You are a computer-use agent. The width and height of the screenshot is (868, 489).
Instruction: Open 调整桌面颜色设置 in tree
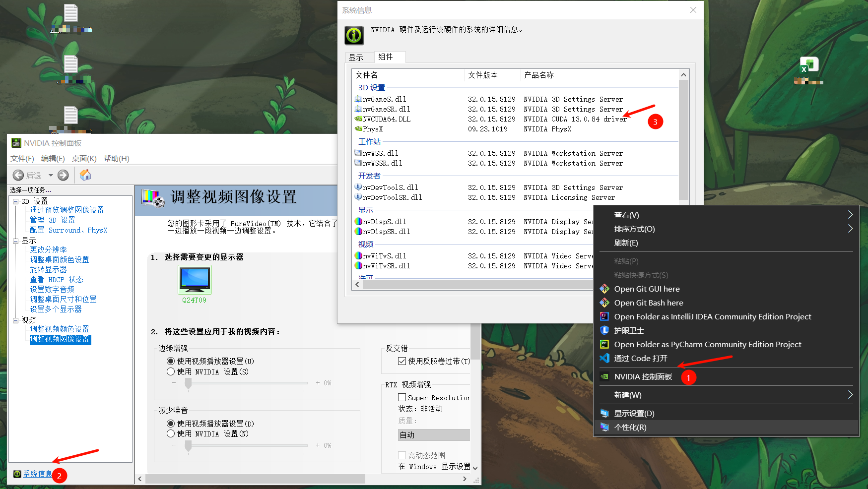pos(60,260)
